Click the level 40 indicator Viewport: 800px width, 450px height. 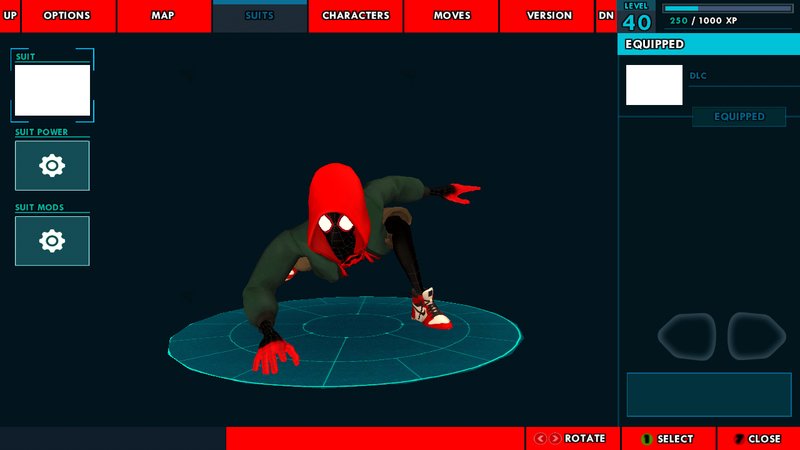pyautogui.click(x=636, y=17)
